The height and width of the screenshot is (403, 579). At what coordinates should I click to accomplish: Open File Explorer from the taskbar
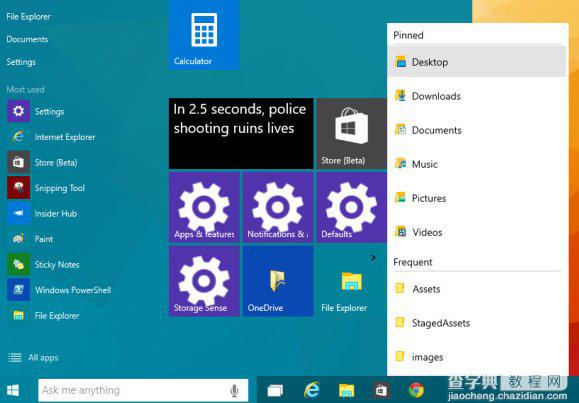tap(346, 390)
